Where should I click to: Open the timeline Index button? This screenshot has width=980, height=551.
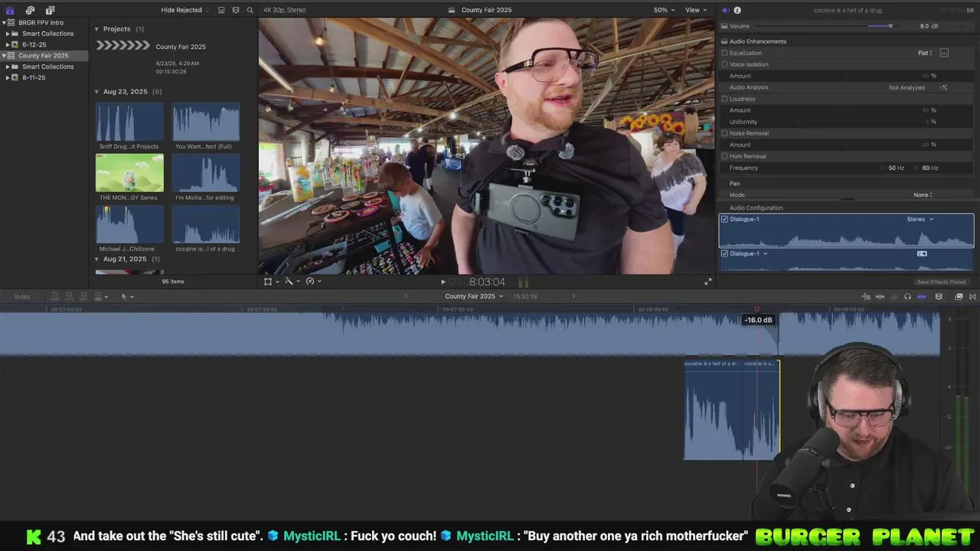22,296
